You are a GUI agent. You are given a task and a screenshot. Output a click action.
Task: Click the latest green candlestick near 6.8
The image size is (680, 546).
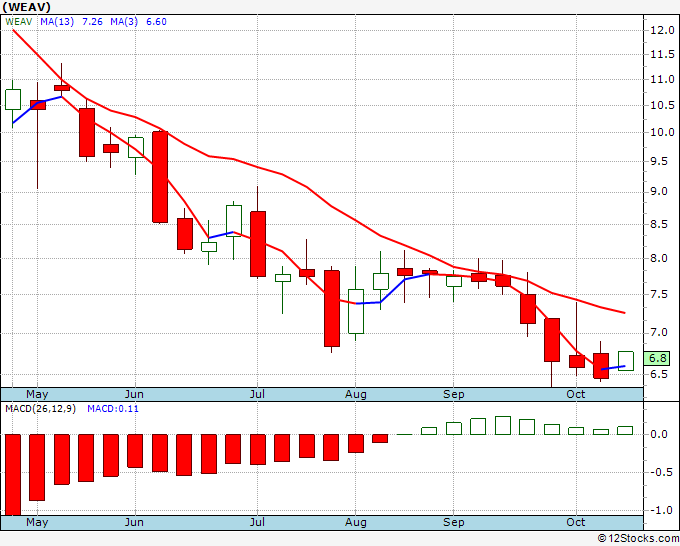click(x=626, y=361)
